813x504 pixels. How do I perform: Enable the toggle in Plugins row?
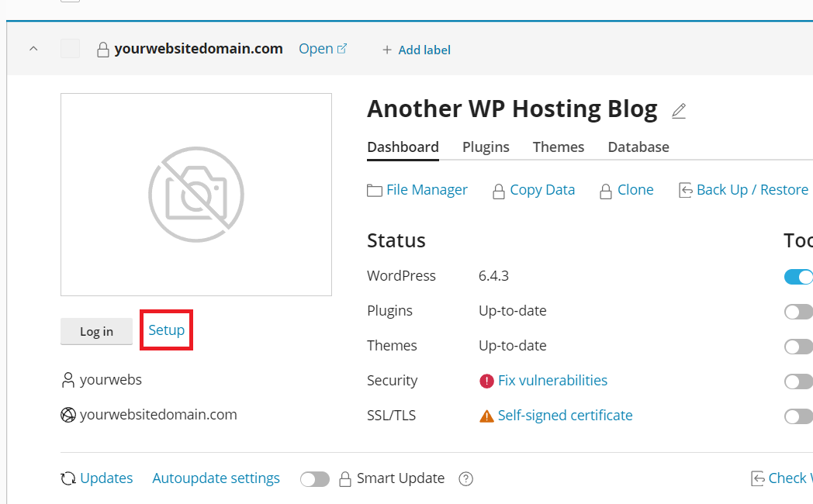click(x=798, y=312)
